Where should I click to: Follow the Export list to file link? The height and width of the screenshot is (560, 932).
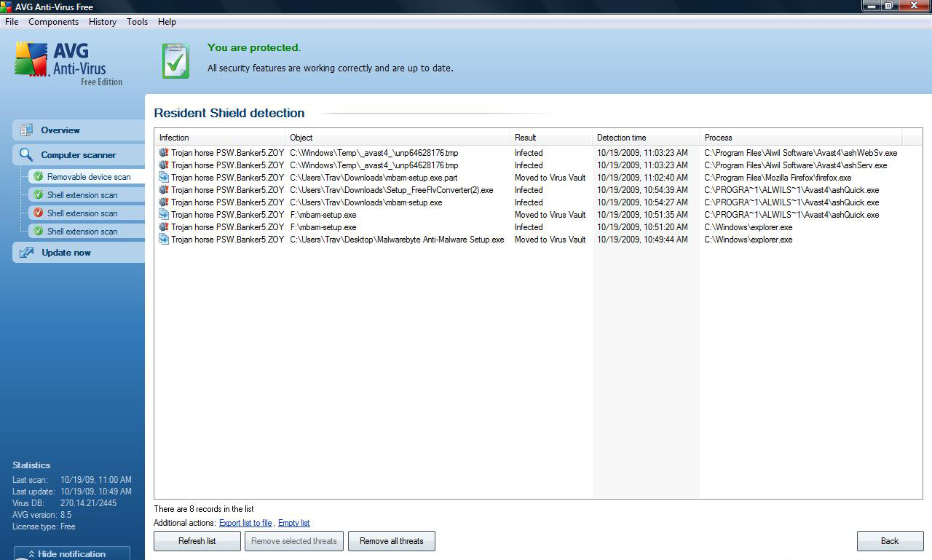point(245,523)
